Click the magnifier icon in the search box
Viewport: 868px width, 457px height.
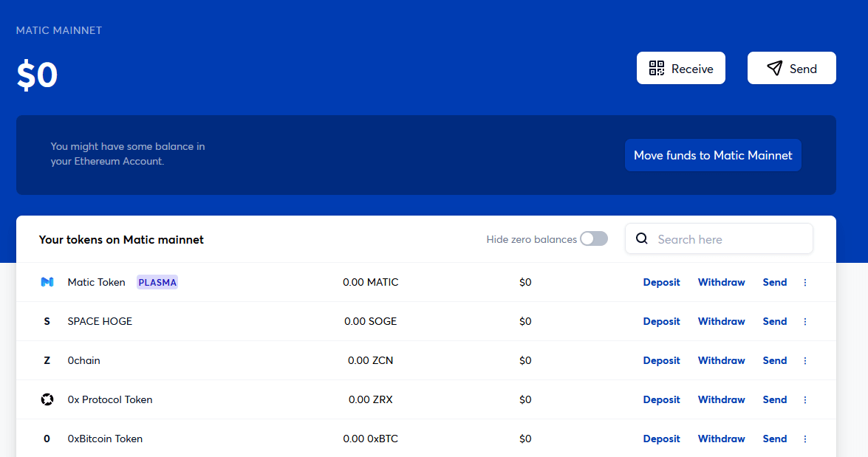(641, 238)
